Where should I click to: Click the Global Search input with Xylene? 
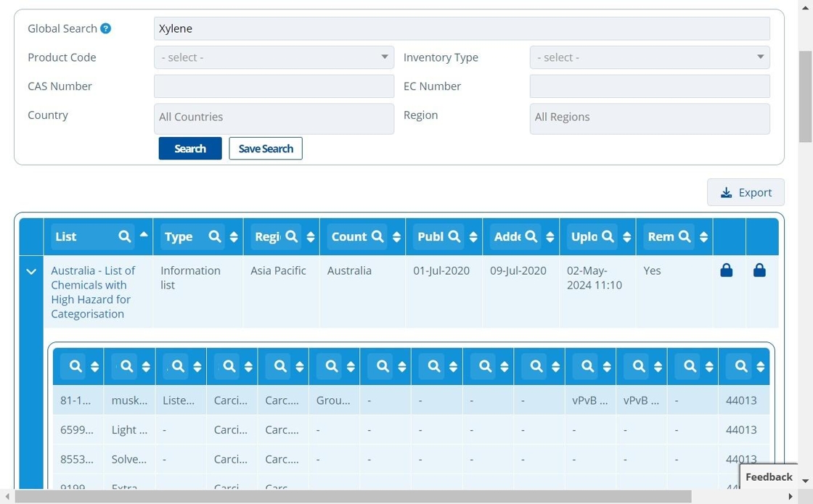(462, 28)
